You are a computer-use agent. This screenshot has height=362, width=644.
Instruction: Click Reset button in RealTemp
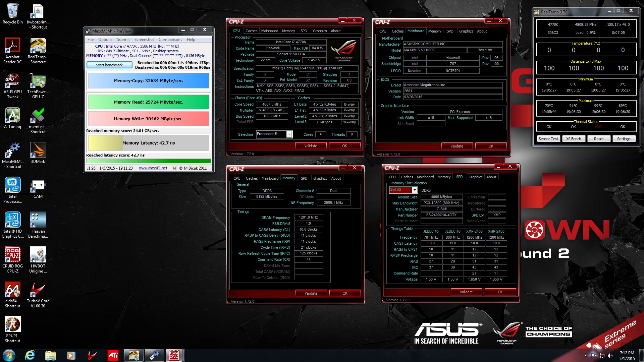coord(599,139)
